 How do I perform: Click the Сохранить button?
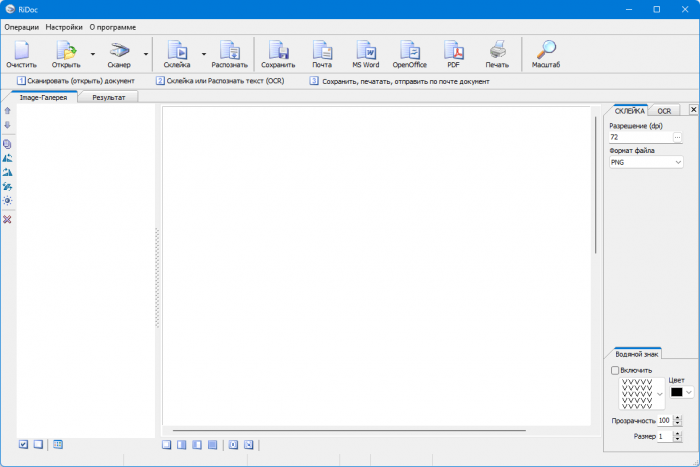(x=278, y=51)
